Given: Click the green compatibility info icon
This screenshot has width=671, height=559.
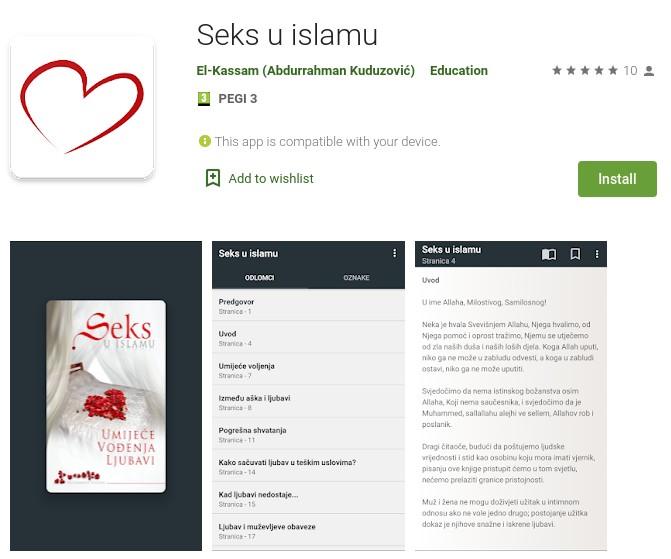Looking at the screenshot, I should [205, 141].
